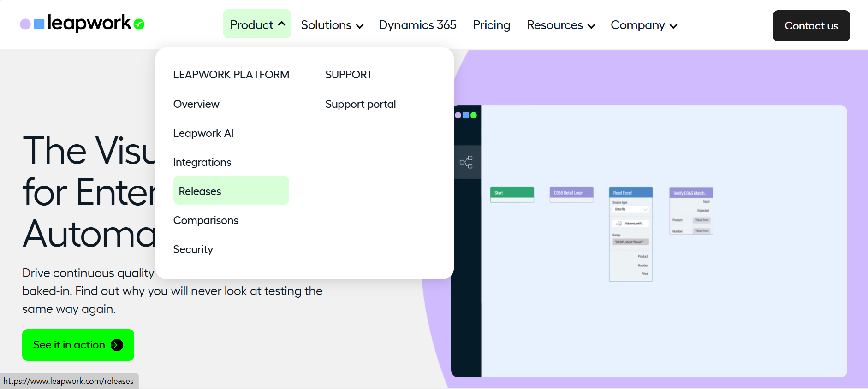The image size is (868, 389).
Task: Open the Dynamics 365 page
Action: (417, 25)
